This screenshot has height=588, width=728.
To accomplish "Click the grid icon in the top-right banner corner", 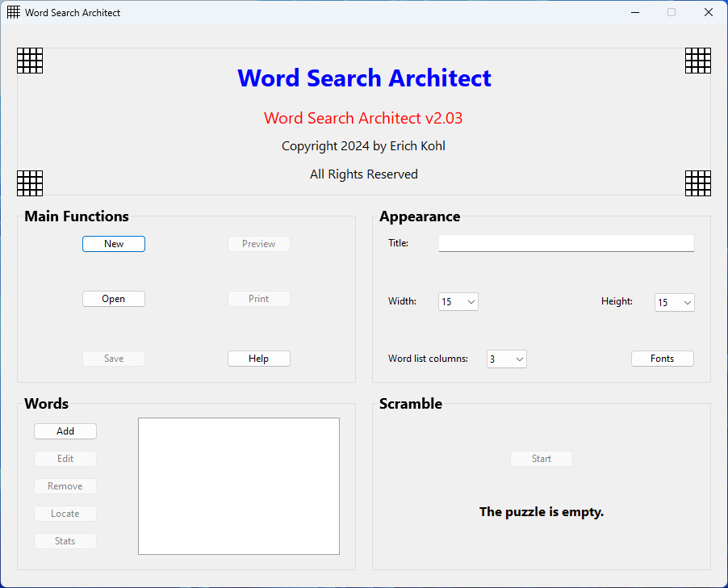I will pos(697,60).
